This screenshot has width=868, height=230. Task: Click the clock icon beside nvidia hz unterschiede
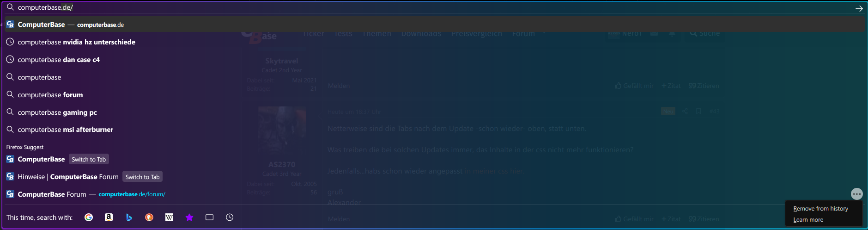(10, 42)
